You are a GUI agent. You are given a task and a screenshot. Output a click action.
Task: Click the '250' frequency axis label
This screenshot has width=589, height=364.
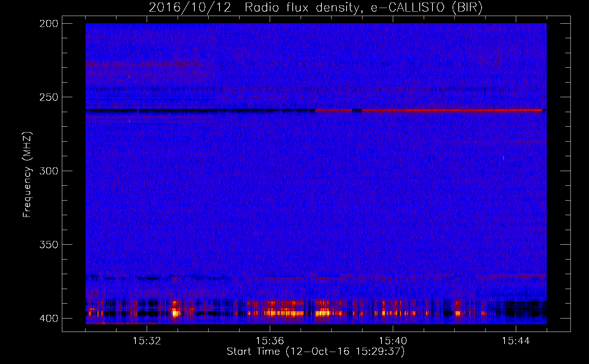[48, 97]
